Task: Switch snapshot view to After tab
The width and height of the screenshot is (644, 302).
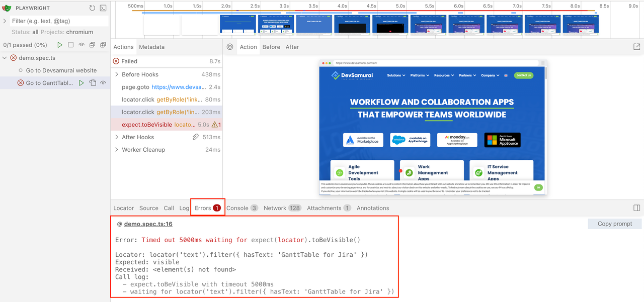Action: 292,47
